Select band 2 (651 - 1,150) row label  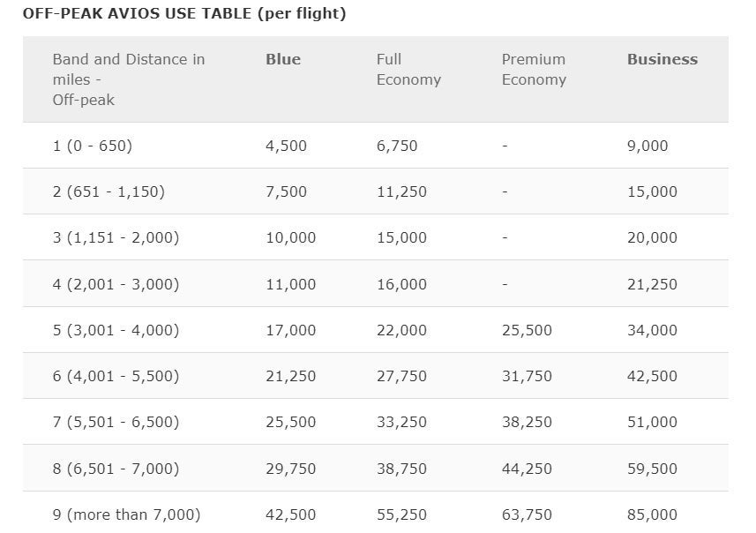coord(109,191)
